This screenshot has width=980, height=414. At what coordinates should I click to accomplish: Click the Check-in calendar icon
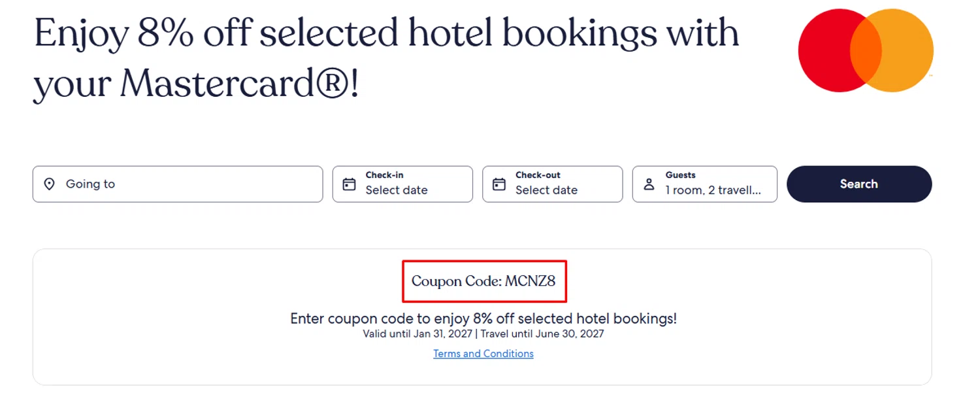[350, 184]
